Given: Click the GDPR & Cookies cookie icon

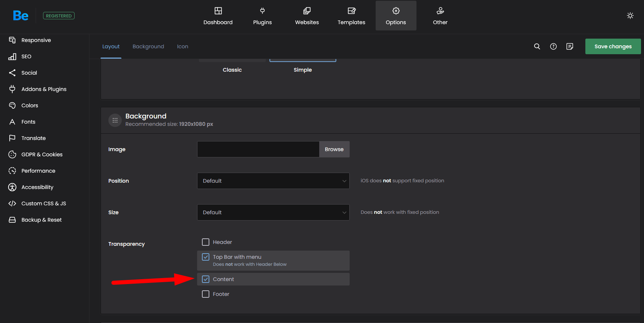Looking at the screenshot, I should click(12, 154).
